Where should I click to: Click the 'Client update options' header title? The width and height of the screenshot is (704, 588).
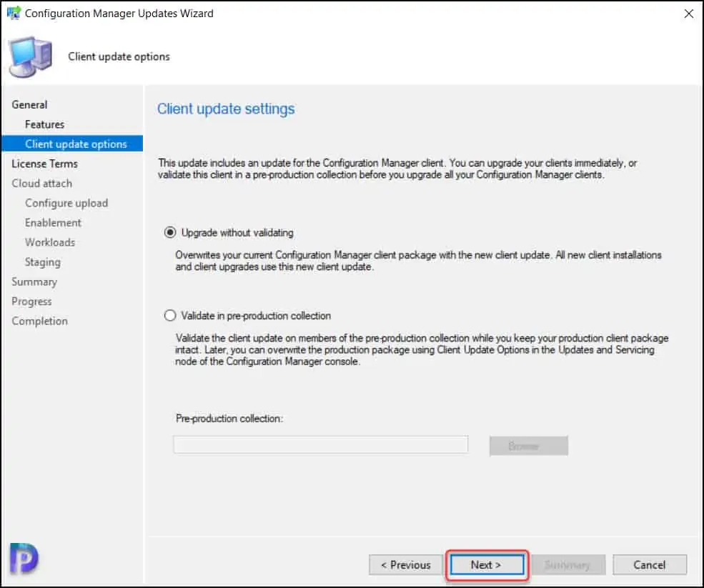pyautogui.click(x=119, y=56)
